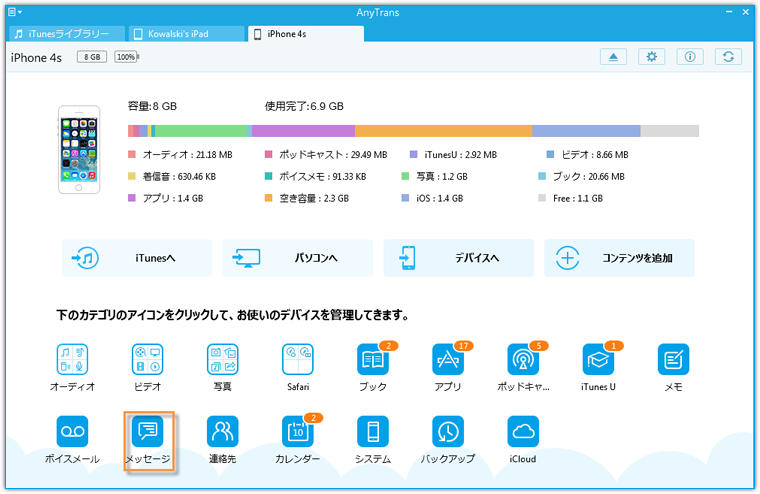Click the ボイスメモ : 91.33 KB legend entry
This screenshot has height=494, width=760.
click(315, 176)
